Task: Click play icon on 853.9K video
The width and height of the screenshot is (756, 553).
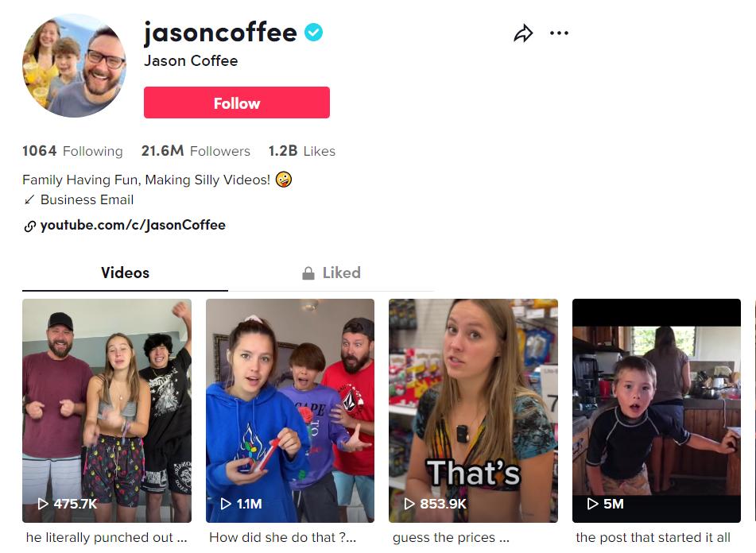Action: [409, 504]
